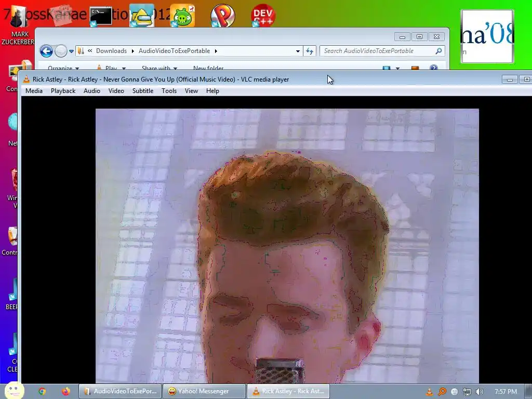Open the Media menu in VLC
The image size is (532, 399).
tap(34, 91)
